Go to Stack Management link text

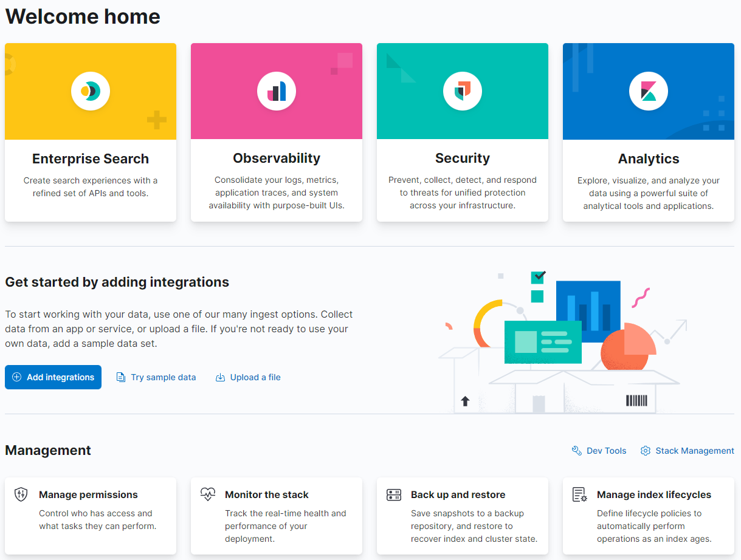point(694,451)
